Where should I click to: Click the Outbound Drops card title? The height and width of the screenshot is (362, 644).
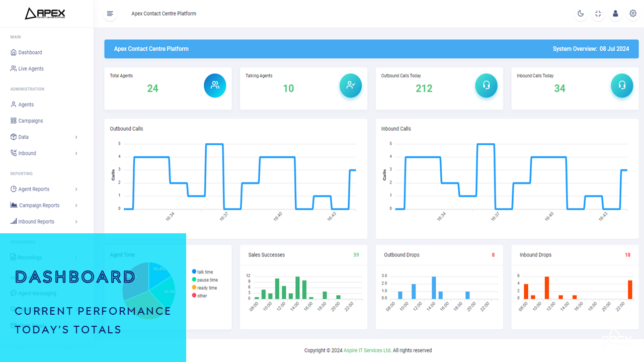(401, 255)
